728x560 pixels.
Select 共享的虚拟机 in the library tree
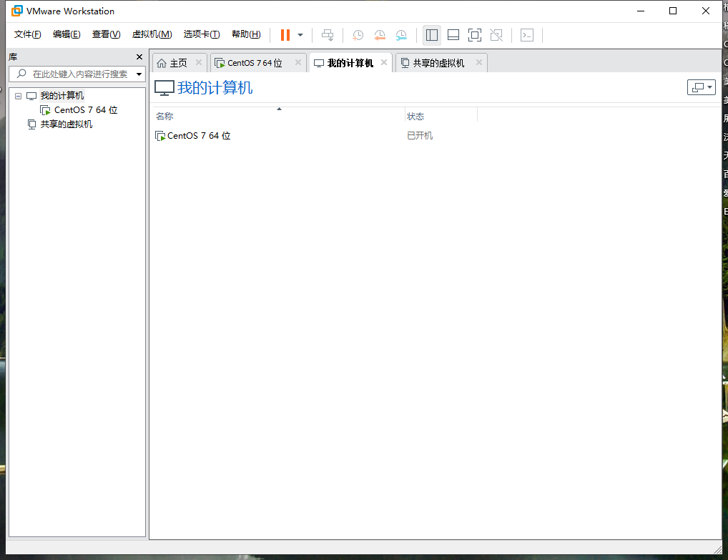pyautogui.click(x=66, y=124)
